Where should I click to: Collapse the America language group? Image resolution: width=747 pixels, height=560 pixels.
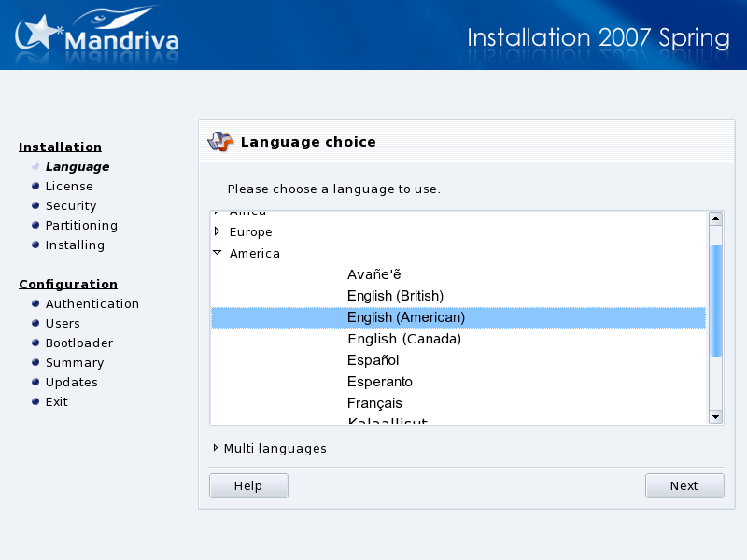pyautogui.click(x=217, y=253)
